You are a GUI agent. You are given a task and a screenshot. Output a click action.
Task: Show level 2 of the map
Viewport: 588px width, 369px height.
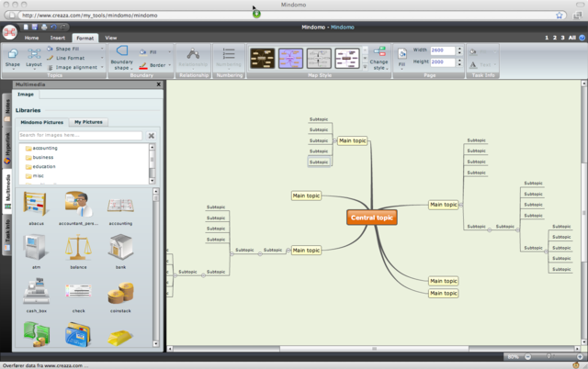point(555,38)
